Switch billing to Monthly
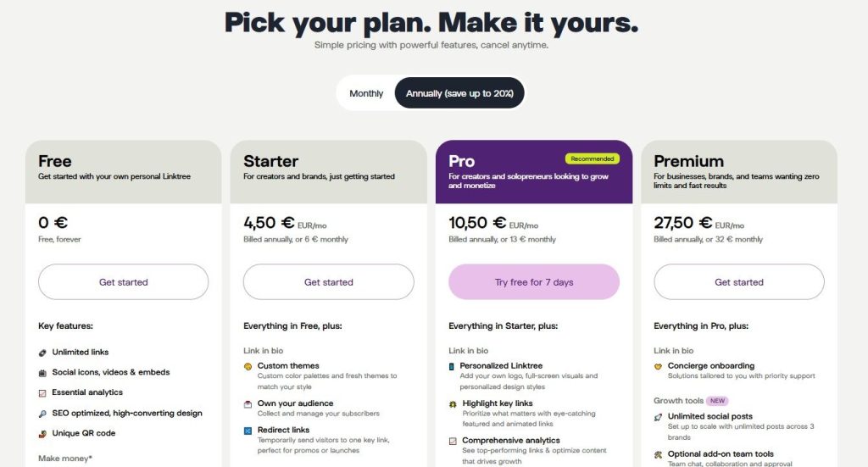The height and width of the screenshot is (467, 868). [366, 93]
